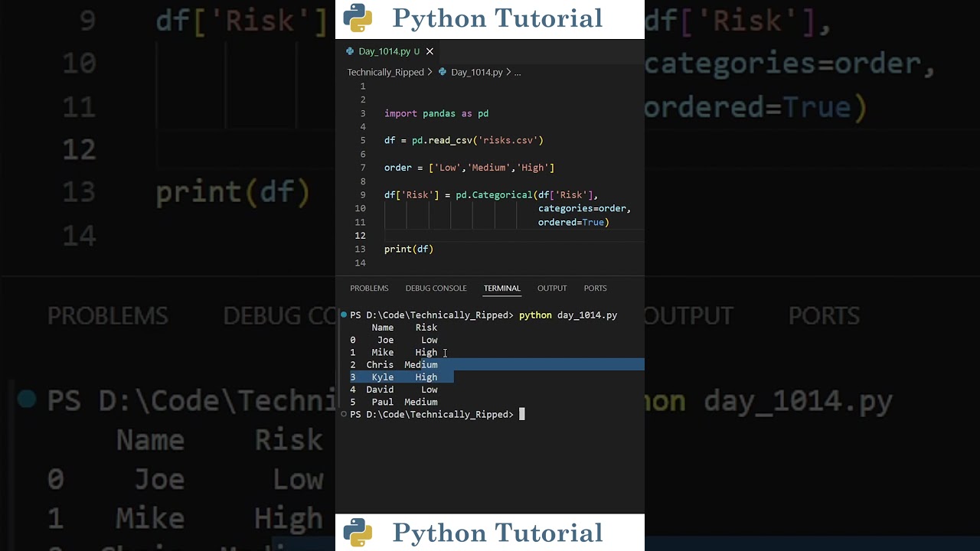Click the terminal row for Joe Low
The image size is (980, 551).
point(394,340)
